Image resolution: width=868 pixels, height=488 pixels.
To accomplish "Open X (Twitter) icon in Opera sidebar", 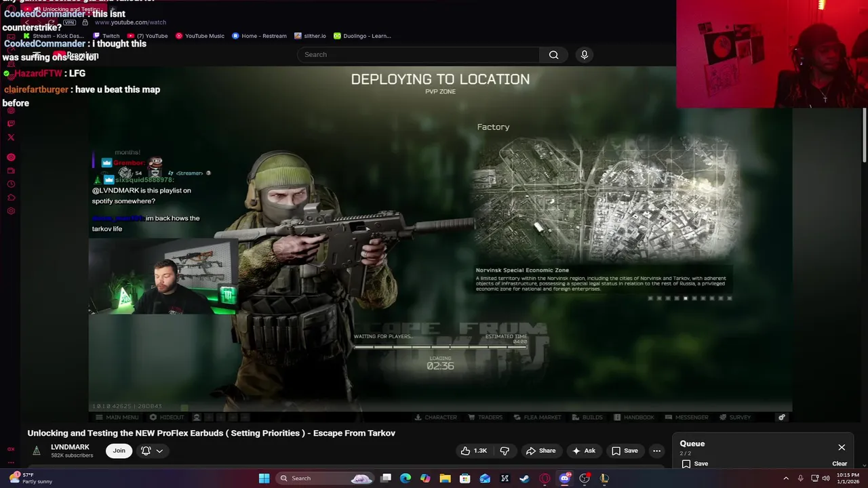I will point(11,137).
